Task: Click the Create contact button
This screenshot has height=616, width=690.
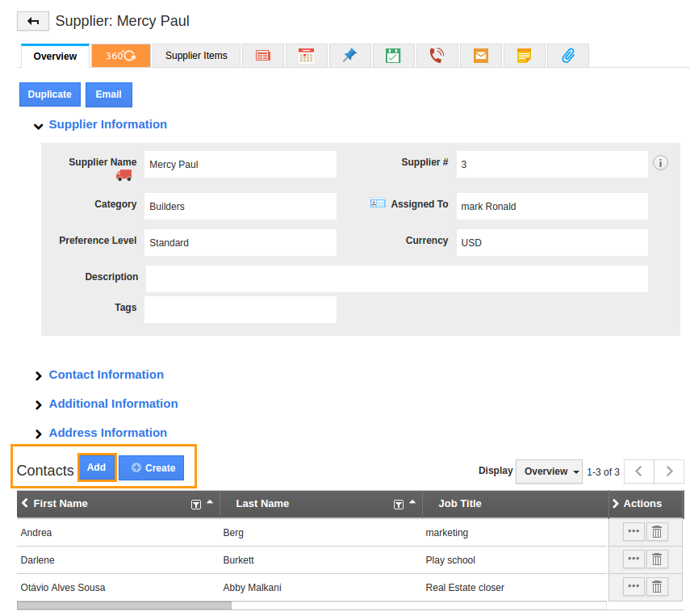Action: (x=152, y=468)
